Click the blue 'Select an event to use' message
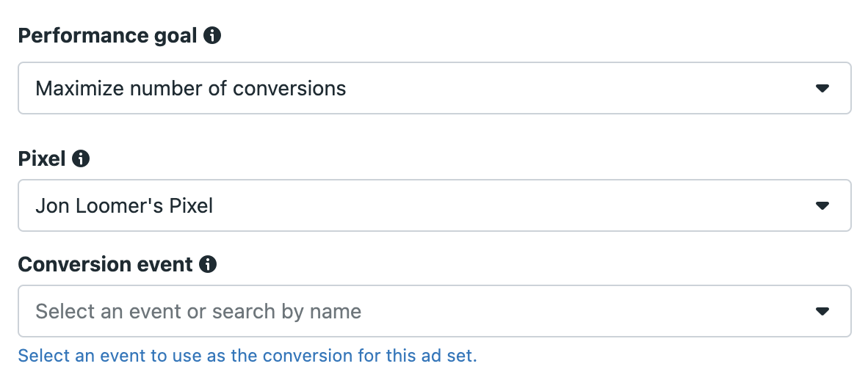Image resolution: width=868 pixels, height=380 pixels. coord(247,356)
